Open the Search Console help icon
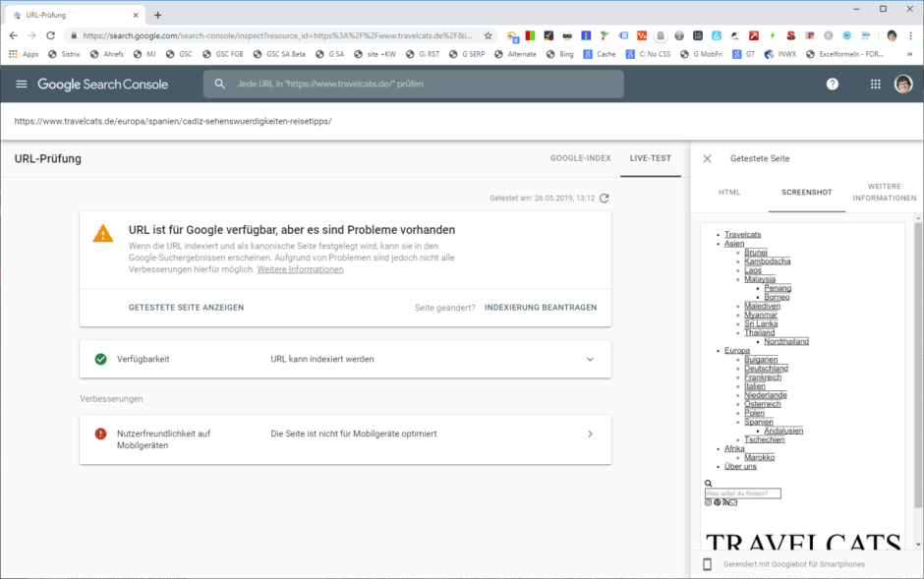924x579 pixels. click(x=832, y=85)
